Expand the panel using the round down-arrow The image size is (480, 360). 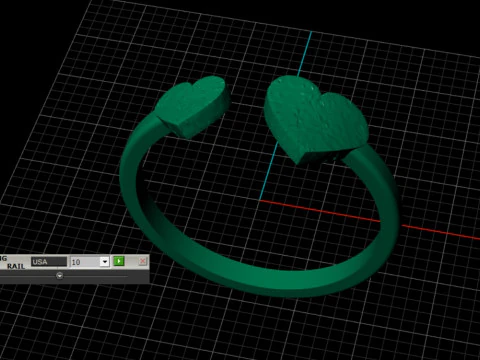click(60, 276)
